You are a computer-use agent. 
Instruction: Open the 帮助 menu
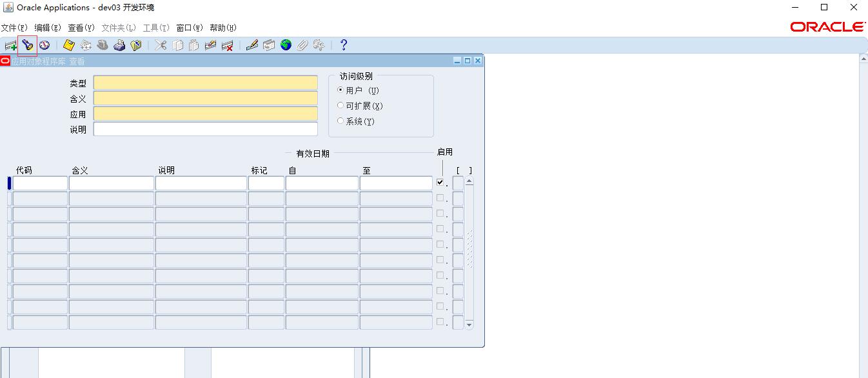coord(222,28)
